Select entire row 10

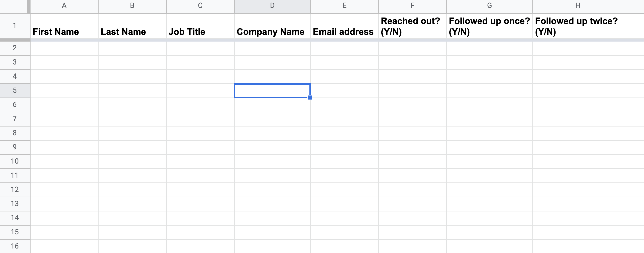pyautogui.click(x=14, y=161)
